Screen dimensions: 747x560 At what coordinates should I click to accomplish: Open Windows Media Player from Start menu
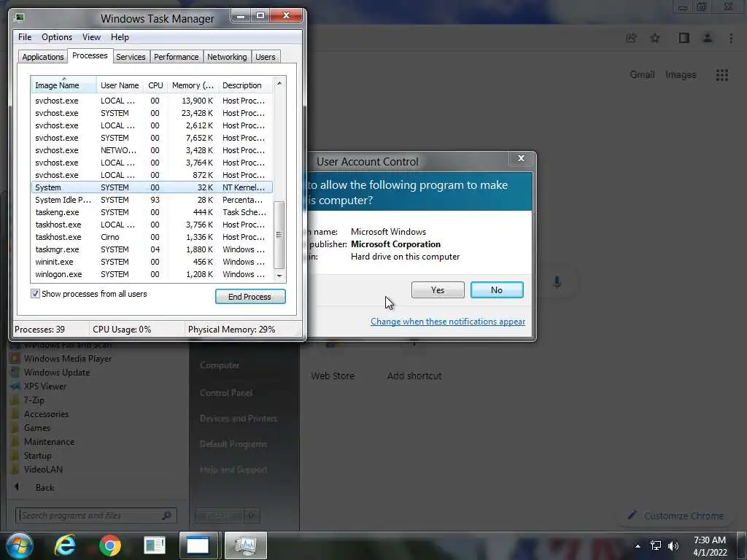click(68, 359)
